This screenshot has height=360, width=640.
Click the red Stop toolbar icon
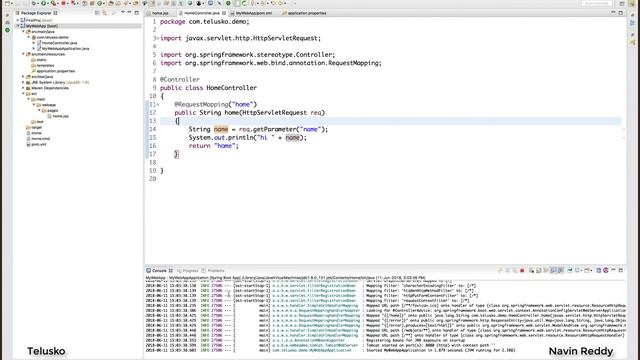point(63,3)
